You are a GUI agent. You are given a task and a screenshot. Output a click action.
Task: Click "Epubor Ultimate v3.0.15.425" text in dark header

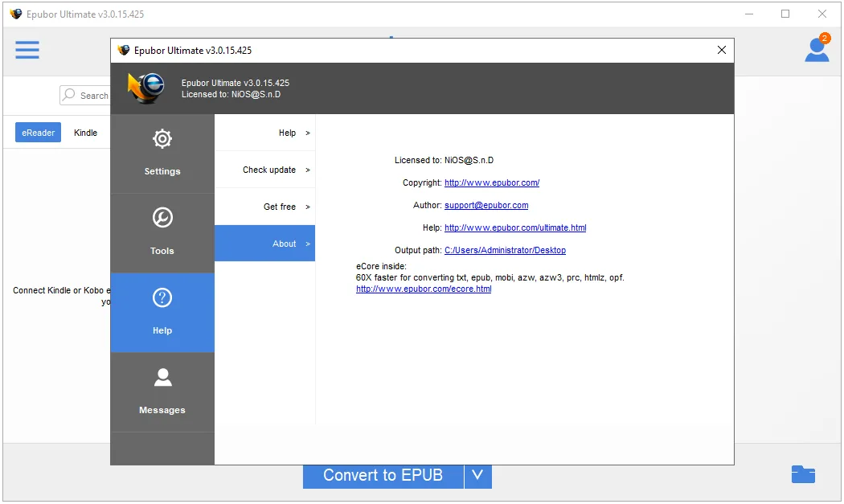(236, 83)
